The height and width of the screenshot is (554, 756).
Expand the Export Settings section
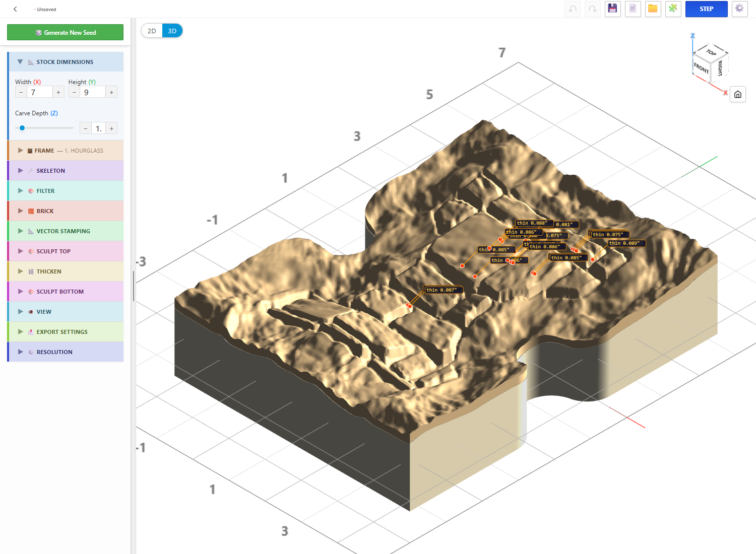(x=66, y=332)
